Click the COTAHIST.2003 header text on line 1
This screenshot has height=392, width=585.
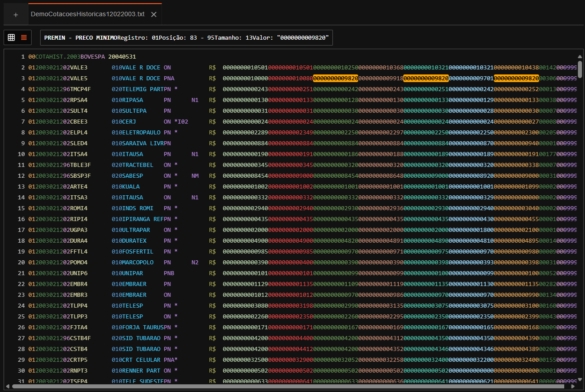pos(58,57)
